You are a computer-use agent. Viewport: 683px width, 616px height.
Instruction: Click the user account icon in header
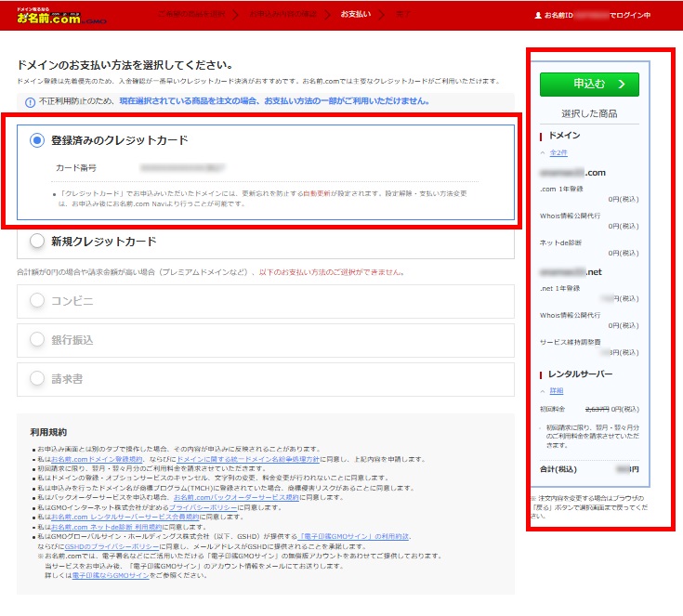point(538,16)
